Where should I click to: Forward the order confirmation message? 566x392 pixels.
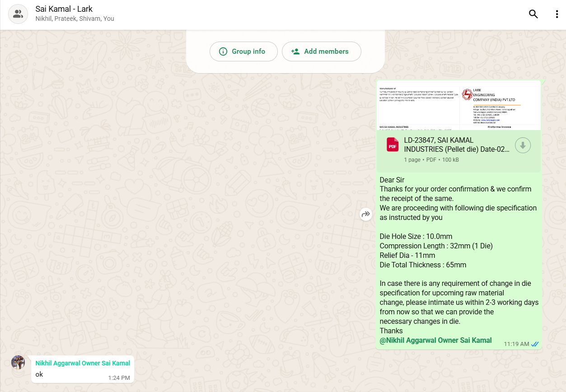click(x=365, y=214)
